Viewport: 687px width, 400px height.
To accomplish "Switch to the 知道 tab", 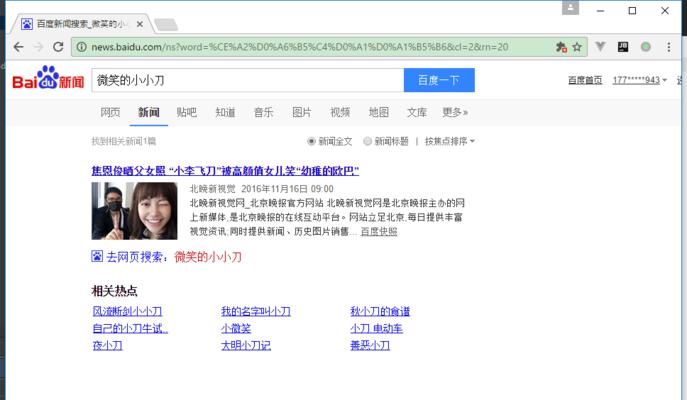I will point(225,112).
